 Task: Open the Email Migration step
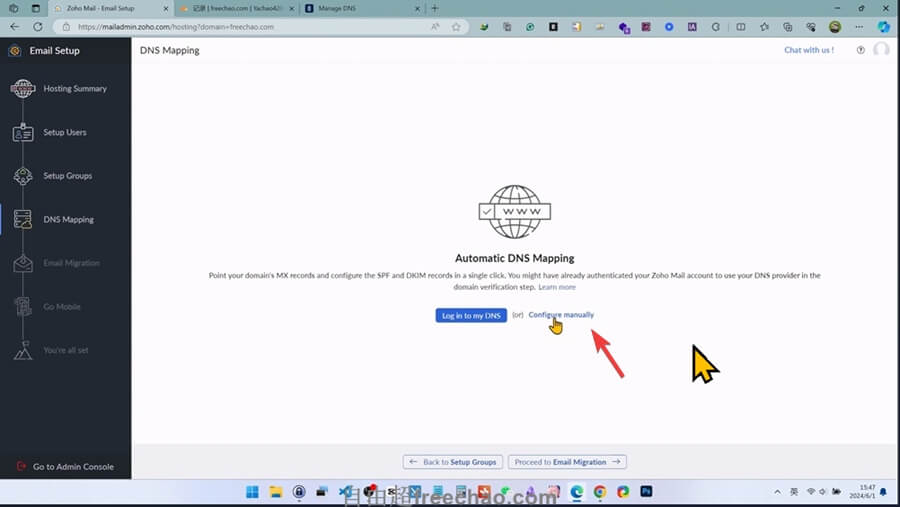(71, 263)
